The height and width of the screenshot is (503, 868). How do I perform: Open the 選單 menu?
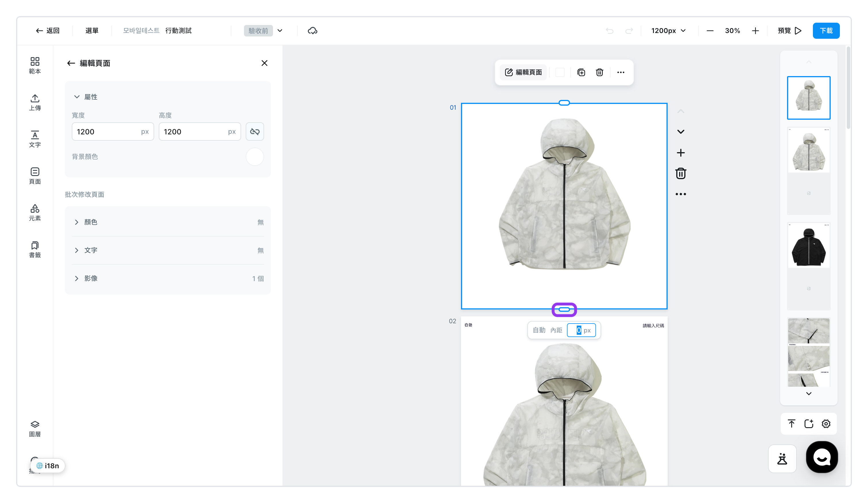pos(92,31)
